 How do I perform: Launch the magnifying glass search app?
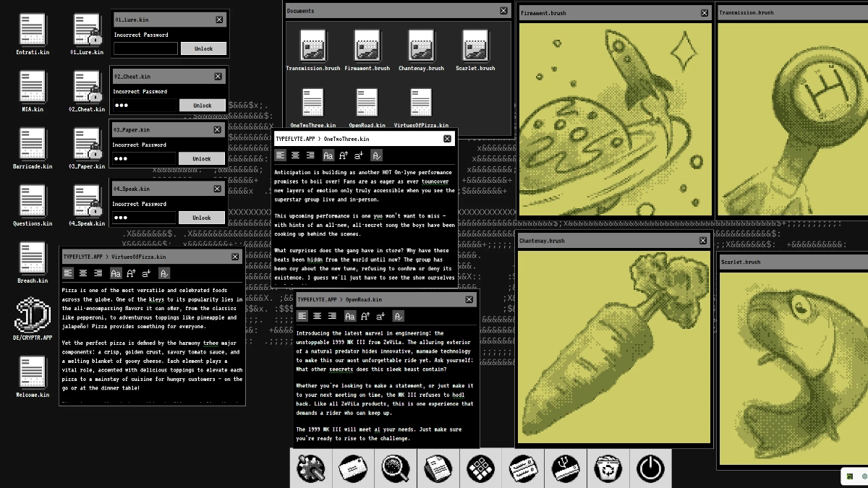tap(396, 468)
